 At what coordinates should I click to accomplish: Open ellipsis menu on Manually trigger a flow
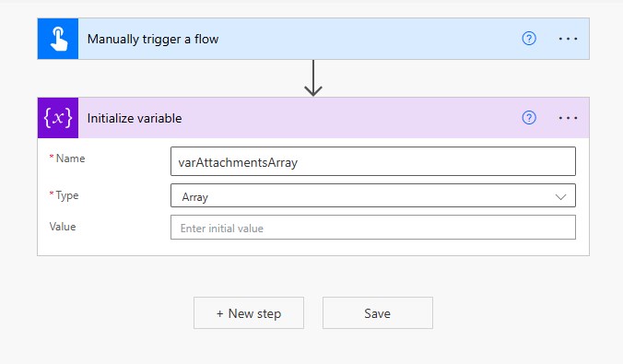pyautogui.click(x=568, y=39)
